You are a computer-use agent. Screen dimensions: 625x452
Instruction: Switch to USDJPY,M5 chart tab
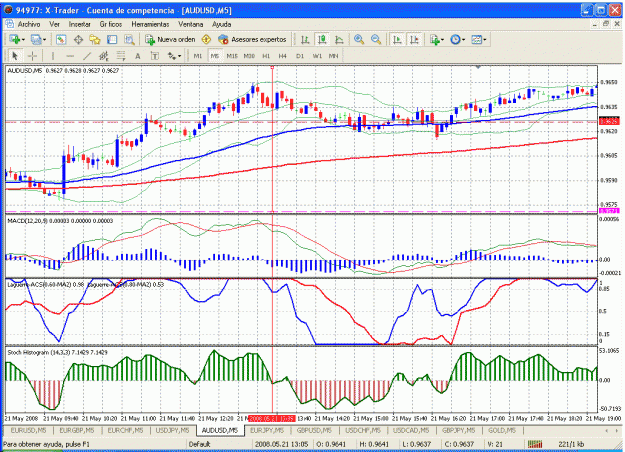172,430
